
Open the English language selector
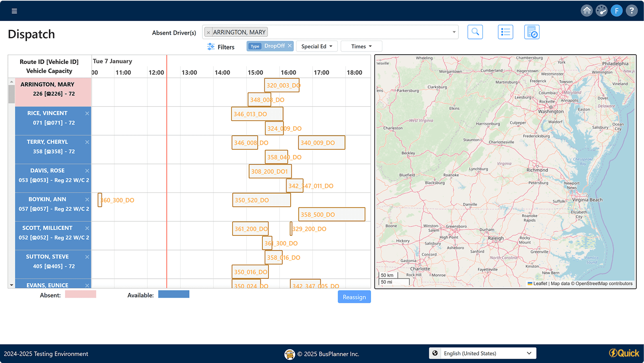(x=483, y=353)
